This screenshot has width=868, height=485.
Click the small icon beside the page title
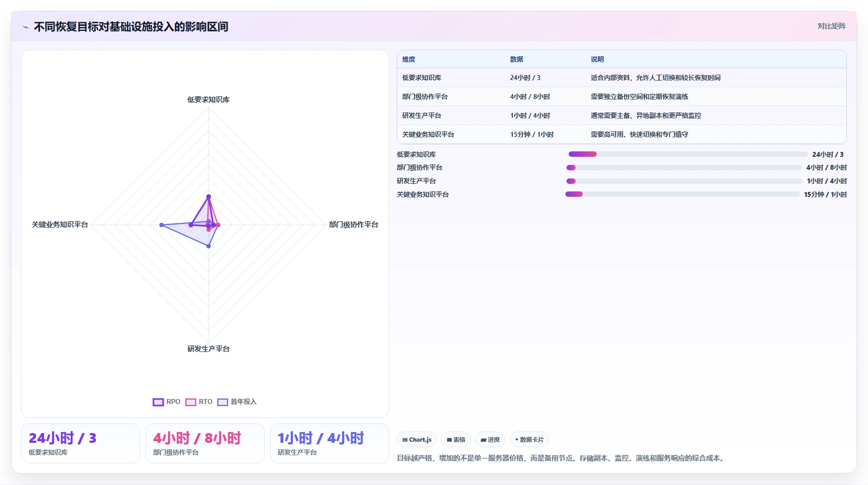(x=25, y=27)
